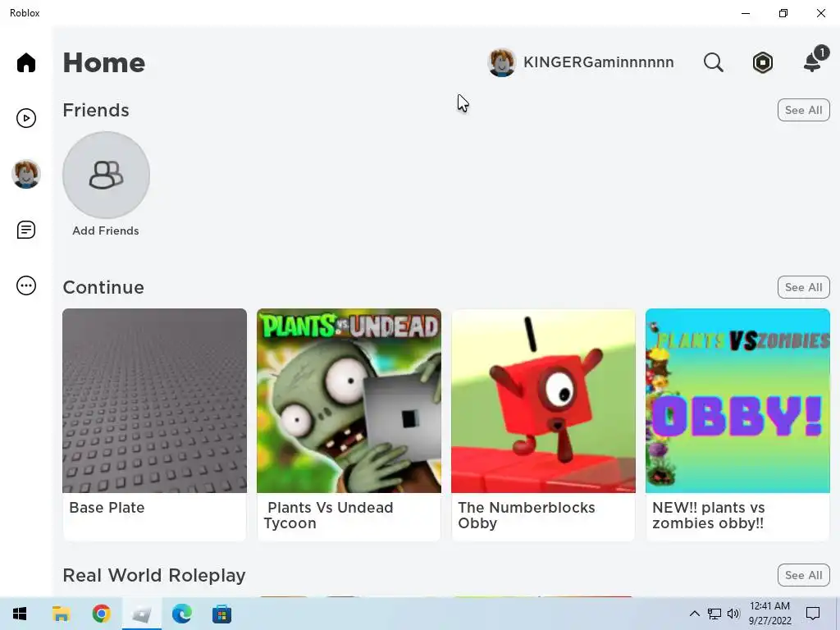
Task: Click NEW!! plants vs zombies obby!! title
Action: coord(708,515)
